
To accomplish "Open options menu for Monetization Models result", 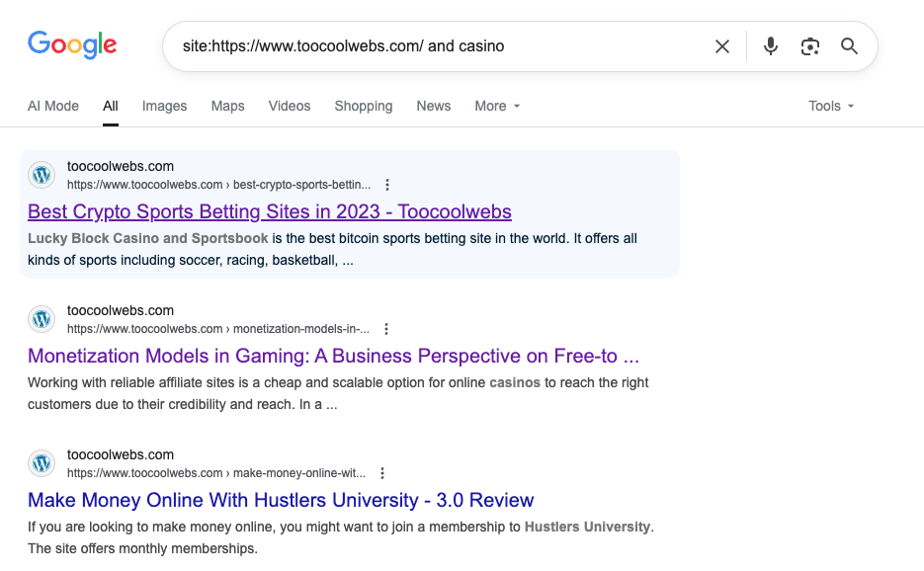I will 386,329.
